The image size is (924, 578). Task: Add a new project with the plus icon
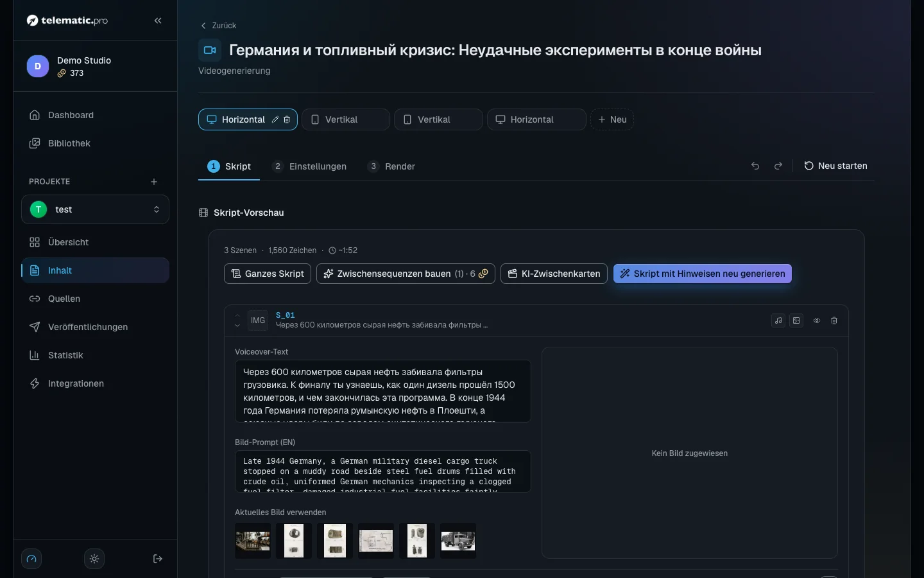click(x=154, y=182)
